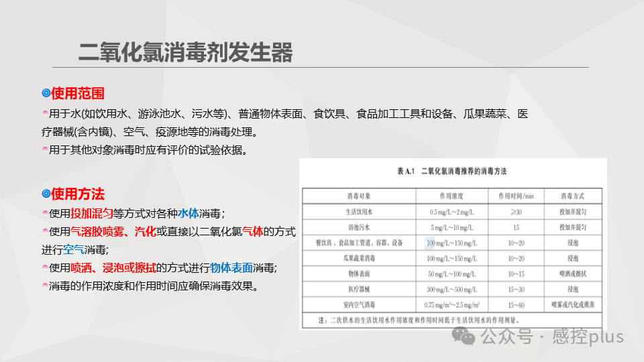
Task: Click the table cell 瓜果蔬菜消毒
Action: coord(359,258)
